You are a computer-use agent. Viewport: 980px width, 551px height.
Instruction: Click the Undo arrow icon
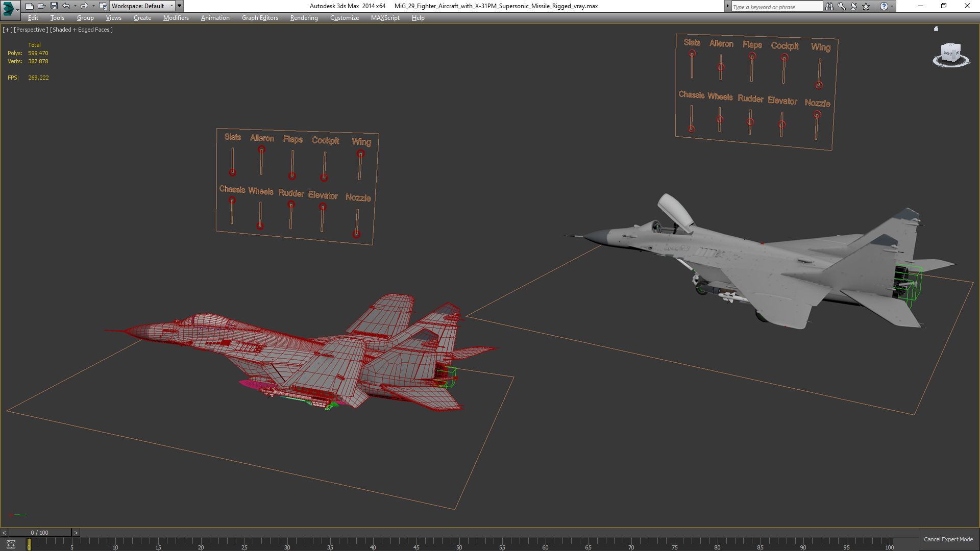click(x=66, y=6)
